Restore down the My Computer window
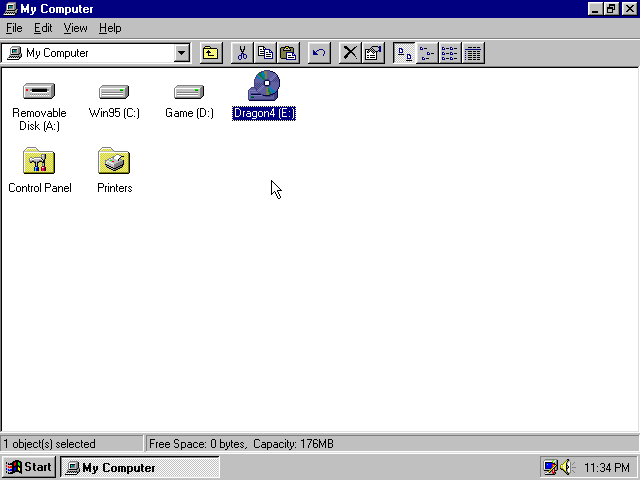 pyautogui.click(x=611, y=9)
